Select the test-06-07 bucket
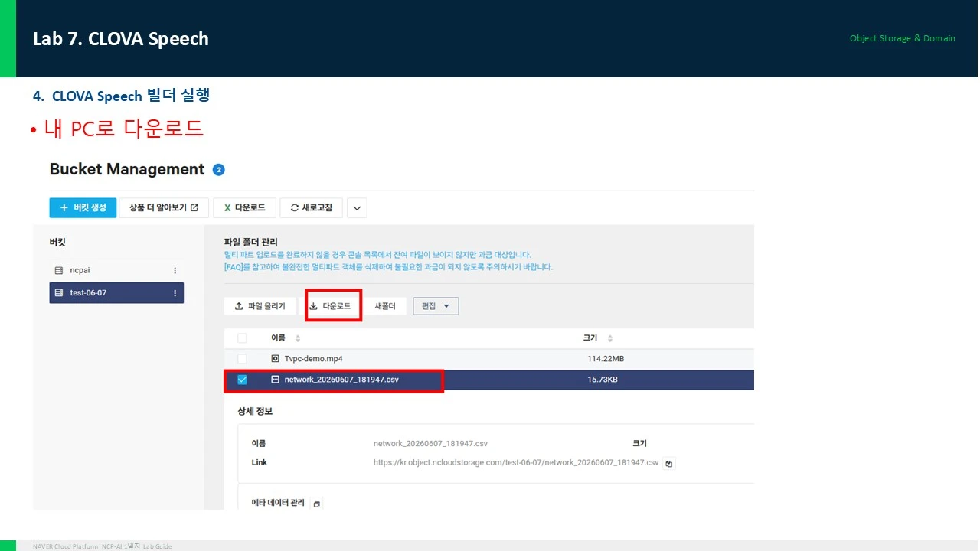The image size is (980, 551). pos(116,292)
